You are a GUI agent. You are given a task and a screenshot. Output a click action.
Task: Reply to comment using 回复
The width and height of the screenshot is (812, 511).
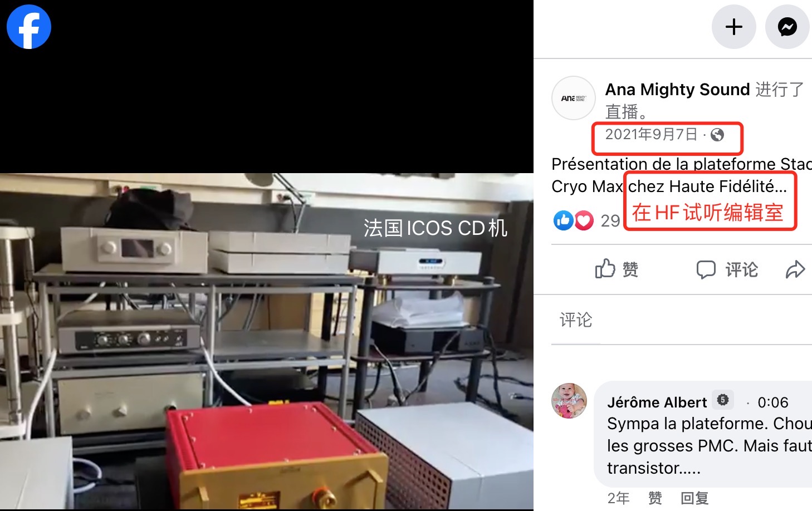coord(694,498)
